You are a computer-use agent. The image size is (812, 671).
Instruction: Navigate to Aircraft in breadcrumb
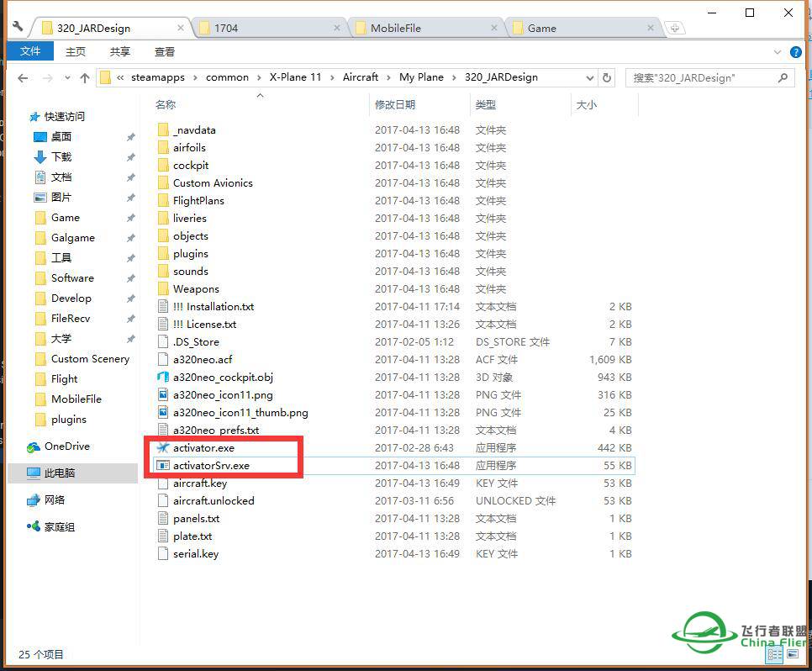click(x=361, y=77)
